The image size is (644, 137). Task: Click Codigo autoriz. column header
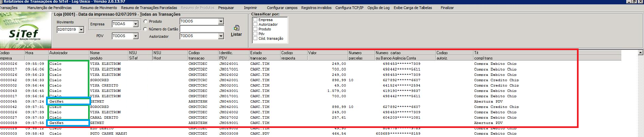tap(454, 55)
